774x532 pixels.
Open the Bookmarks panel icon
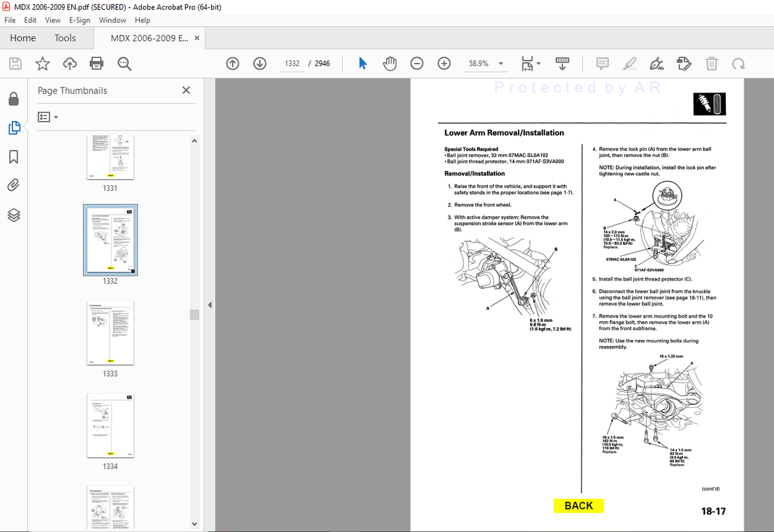click(14, 157)
